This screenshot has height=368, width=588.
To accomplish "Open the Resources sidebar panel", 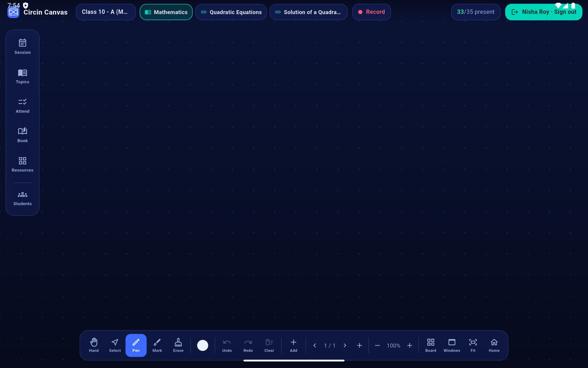I will point(22,164).
